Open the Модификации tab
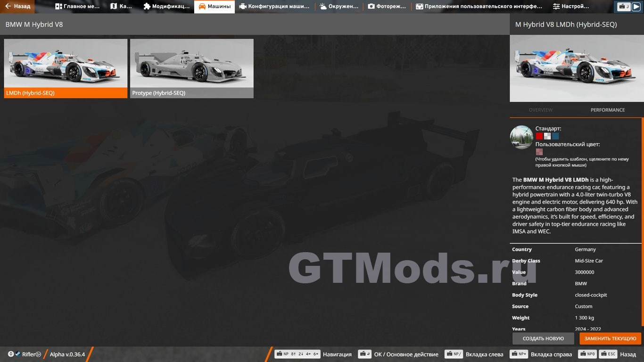Viewport: 644px width, 362px height. pos(166,7)
